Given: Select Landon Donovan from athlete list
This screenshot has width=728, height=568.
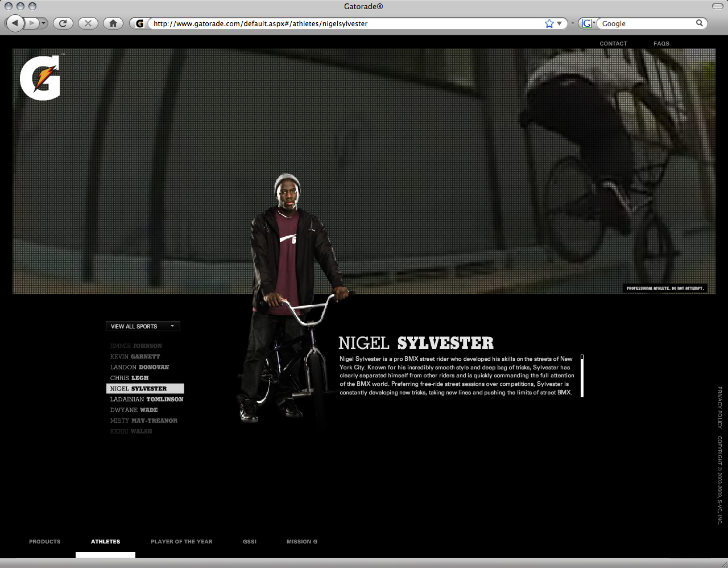Looking at the screenshot, I should tap(139, 367).
